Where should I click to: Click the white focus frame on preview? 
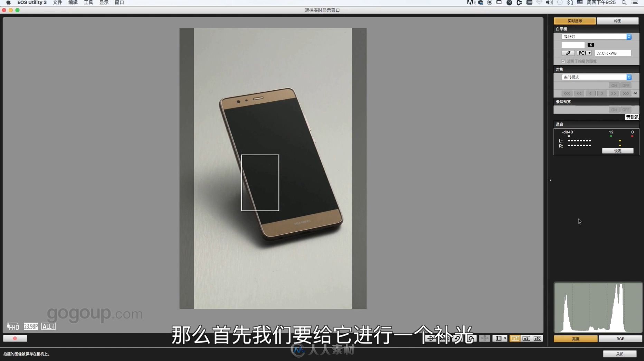[x=260, y=183]
